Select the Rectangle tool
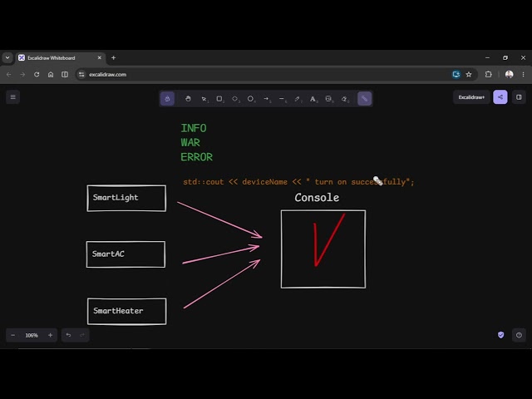The height and width of the screenshot is (399, 532). tap(219, 99)
